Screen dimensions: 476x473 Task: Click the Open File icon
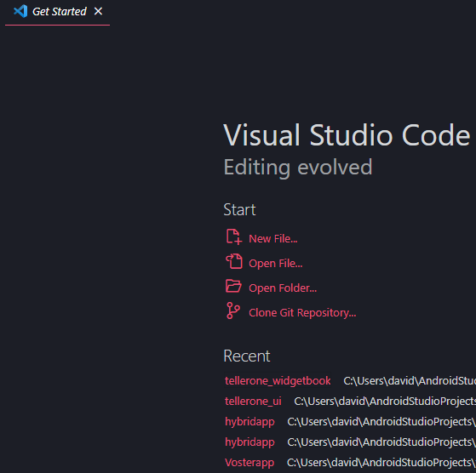(234, 261)
